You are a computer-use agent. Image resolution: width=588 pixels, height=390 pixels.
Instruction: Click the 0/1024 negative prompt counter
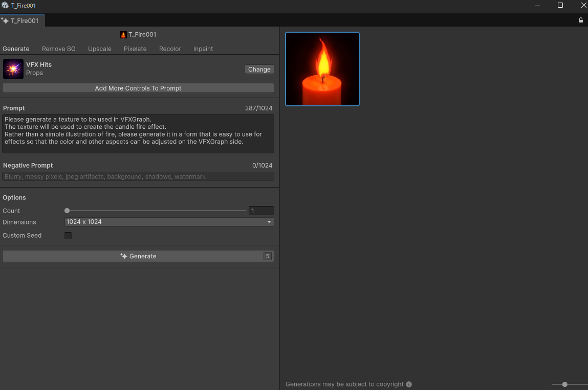pyautogui.click(x=263, y=165)
